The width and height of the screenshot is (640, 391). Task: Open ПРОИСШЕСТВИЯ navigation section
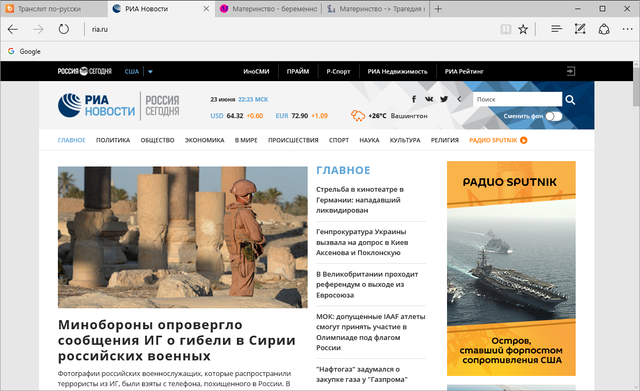[293, 140]
